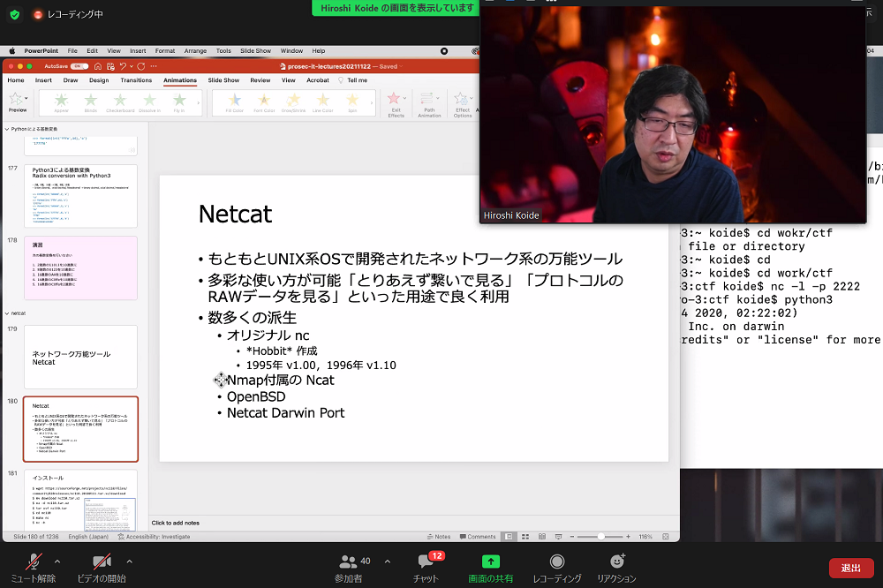Adjust the zoom slider handle
This screenshot has height=588, width=883.
[x=601, y=537]
